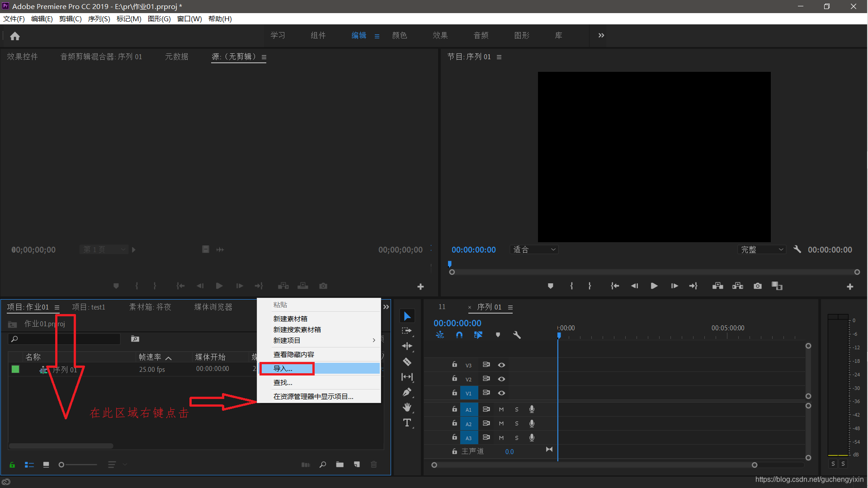Enable voice-over record on A3
The image size is (868, 488).
coord(532,438)
